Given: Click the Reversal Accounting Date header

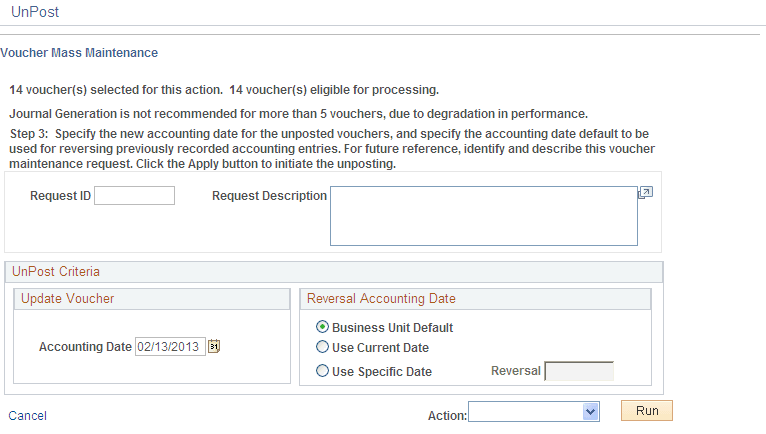Looking at the screenshot, I should pyautogui.click(x=381, y=298).
